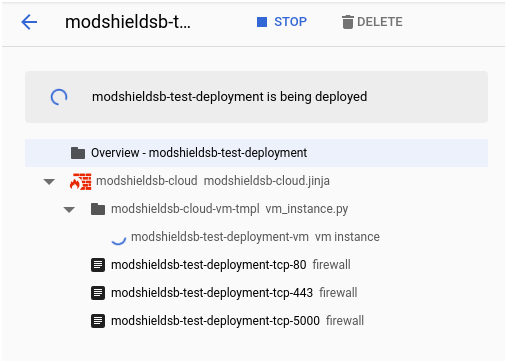Click the tcp-80 firewall document icon
This screenshot has width=507, height=363.
[x=98, y=265]
